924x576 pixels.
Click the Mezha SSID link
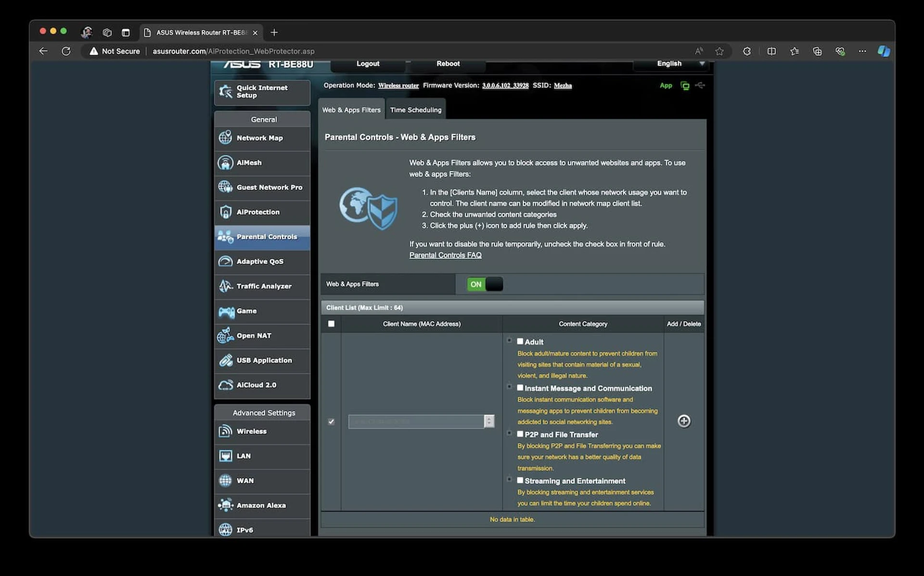coord(563,86)
